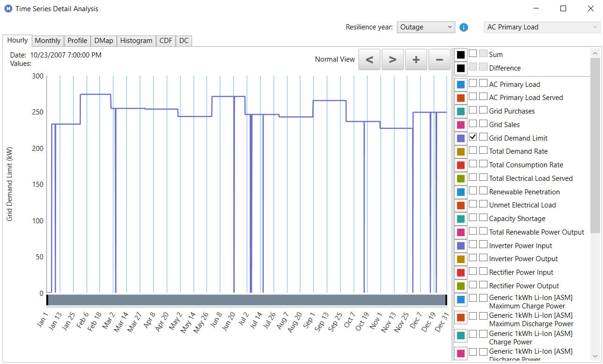This screenshot has height=364, width=603.
Task: Uncheck the Grid Demand Limit series
Action: point(473,137)
